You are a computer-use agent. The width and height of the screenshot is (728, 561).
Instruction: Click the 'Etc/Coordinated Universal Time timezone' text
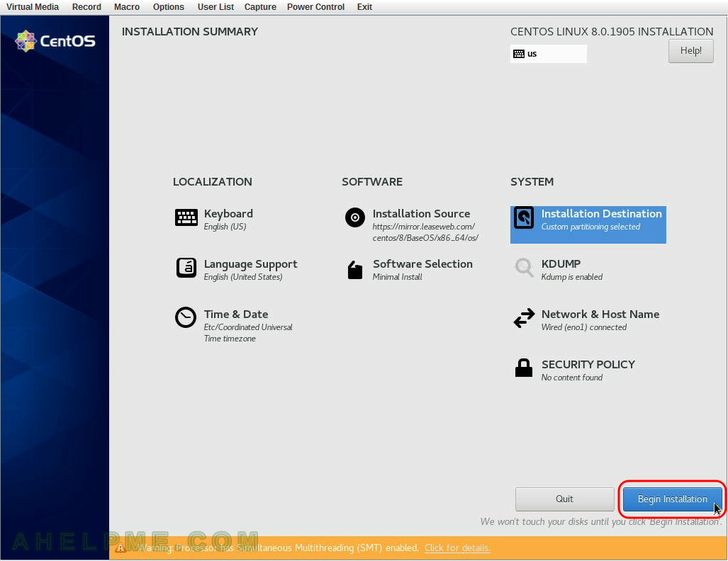pos(248,333)
